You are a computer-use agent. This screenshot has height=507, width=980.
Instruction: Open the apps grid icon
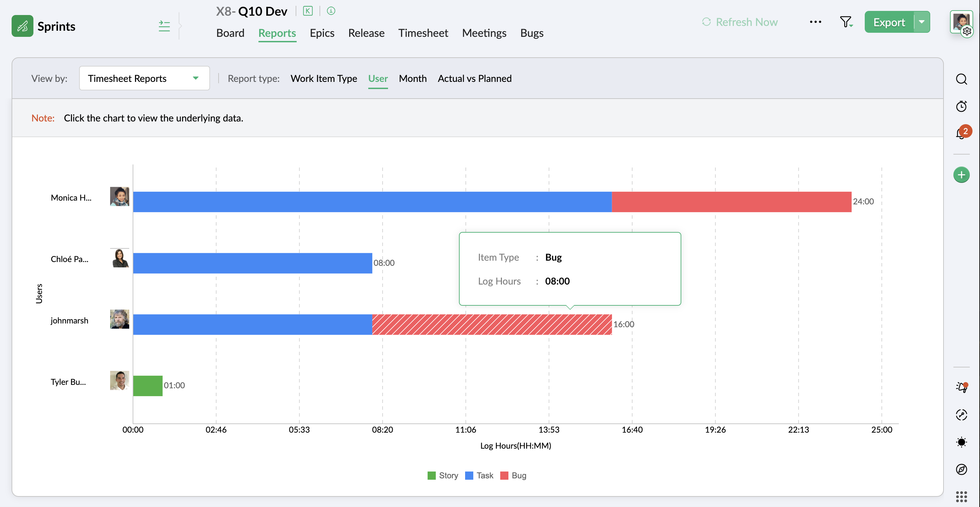point(961,496)
